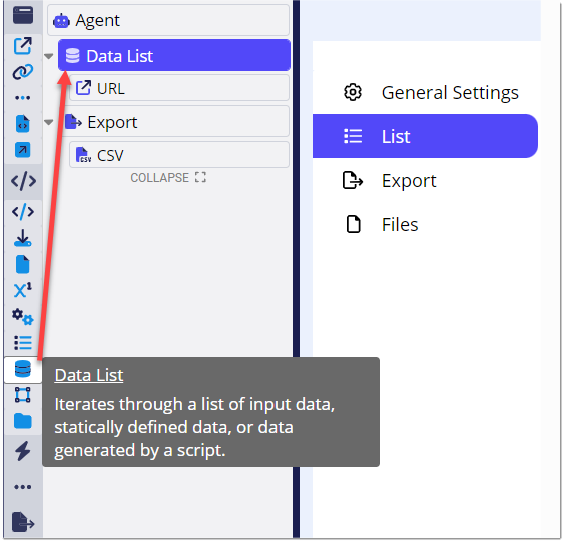Select the blue code brackets icon in the sidebar
The height and width of the screenshot is (543, 565).
coord(23,212)
